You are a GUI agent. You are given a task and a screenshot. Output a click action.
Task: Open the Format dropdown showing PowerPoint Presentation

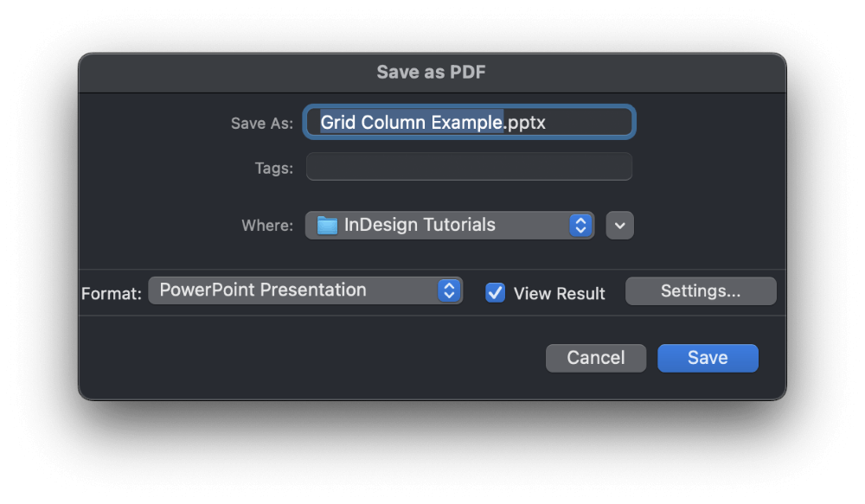tap(306, 290)
